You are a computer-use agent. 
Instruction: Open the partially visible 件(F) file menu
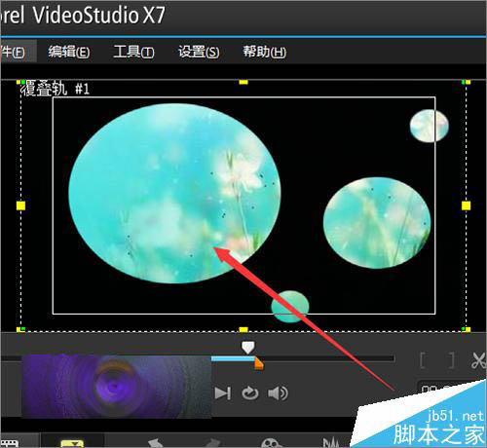pos(13,52)
